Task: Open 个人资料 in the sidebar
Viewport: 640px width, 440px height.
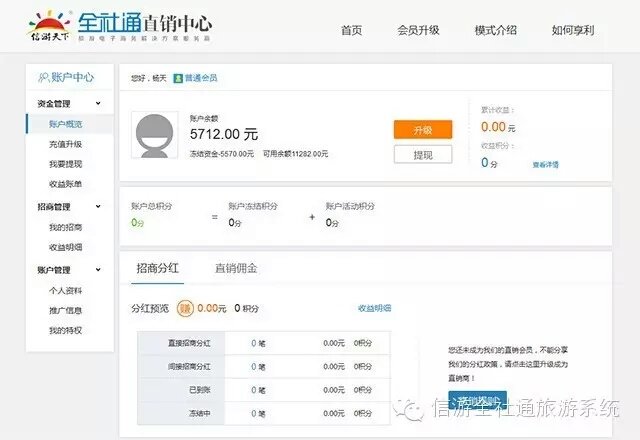Action: tap(65, 290)
